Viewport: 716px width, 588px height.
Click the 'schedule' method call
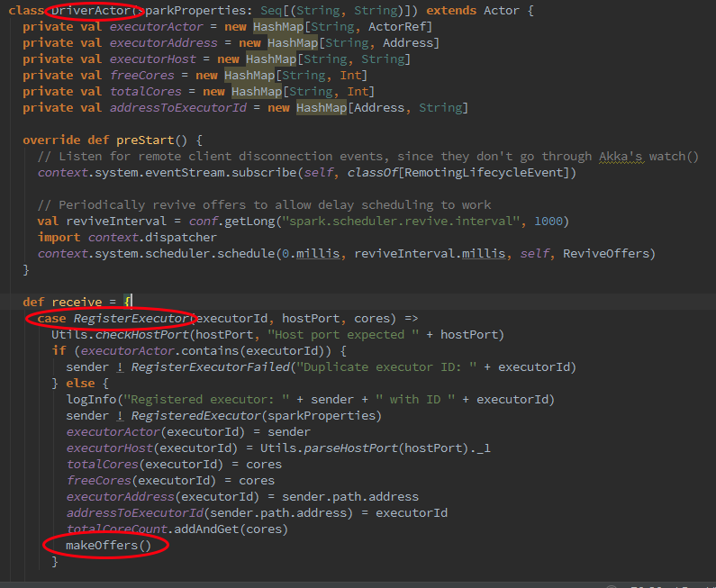[246, 254]
